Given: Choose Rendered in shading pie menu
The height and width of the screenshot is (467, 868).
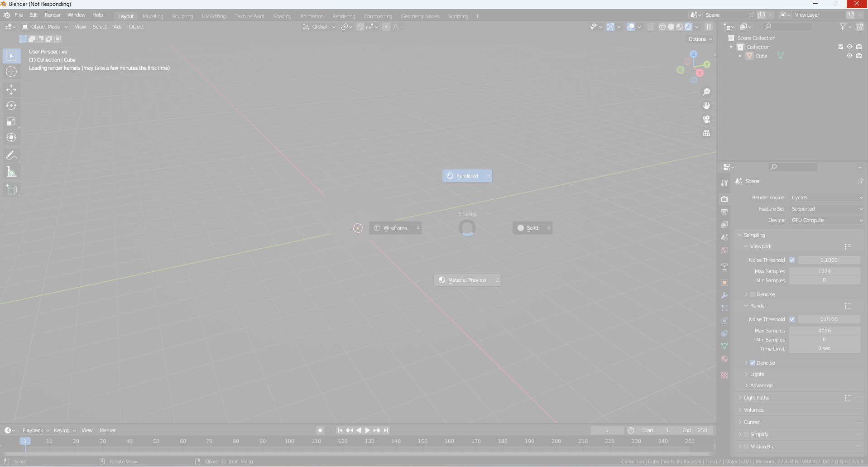Looking at the screenshot, I should click(x=467, y=176).
